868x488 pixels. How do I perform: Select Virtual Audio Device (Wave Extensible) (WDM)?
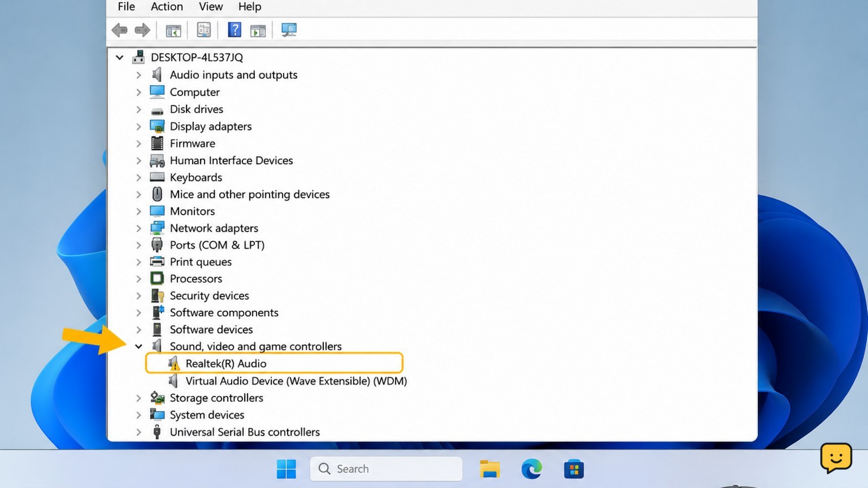point(296,381)
